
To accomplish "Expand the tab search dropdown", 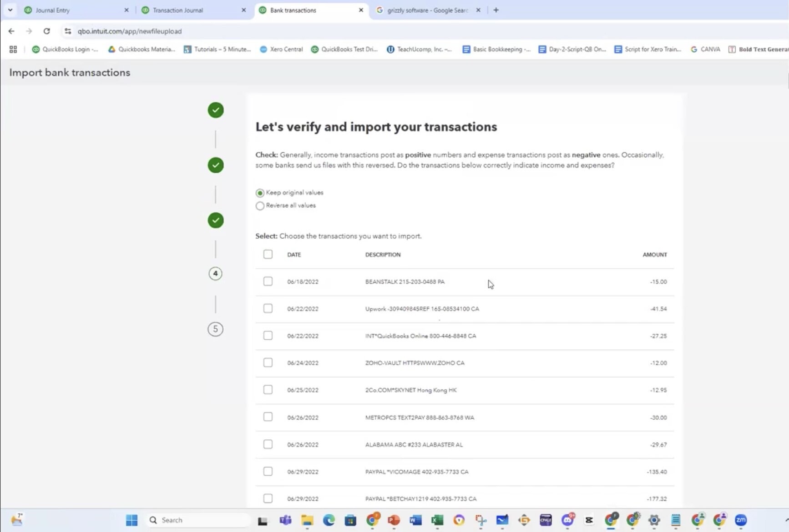I will (10, 10).
